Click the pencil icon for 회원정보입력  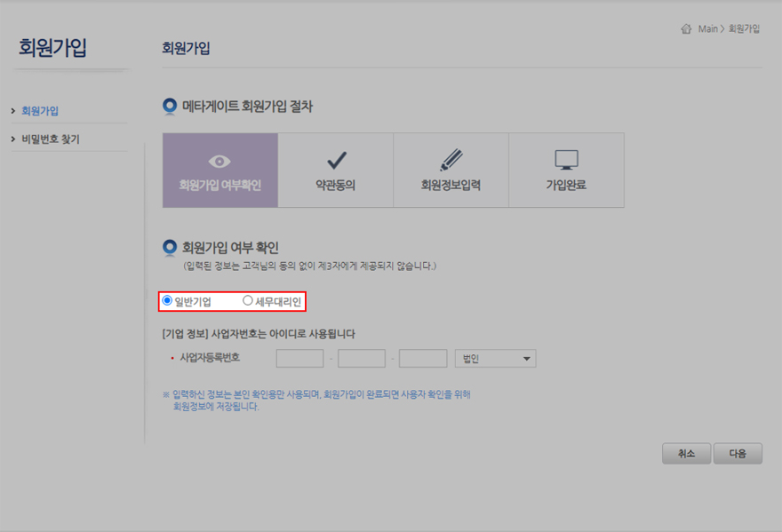451,160
